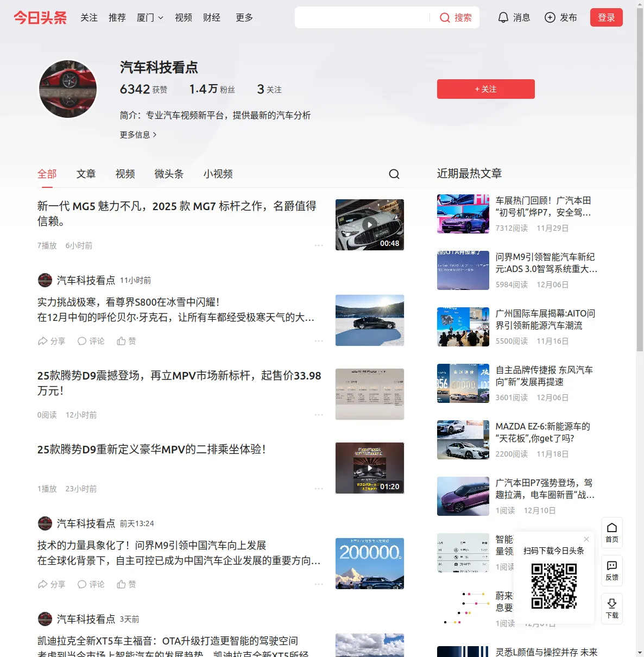This screenshot has height=657, width=644.
Task: Open the 200000 问界M9 thumbnail
Action: click(370, 564)
